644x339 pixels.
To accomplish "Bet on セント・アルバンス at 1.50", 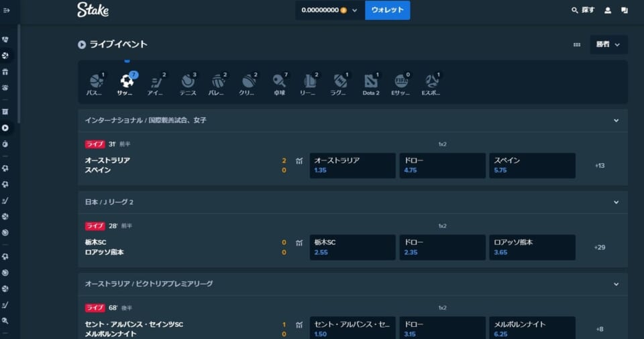I will [352, 328].
